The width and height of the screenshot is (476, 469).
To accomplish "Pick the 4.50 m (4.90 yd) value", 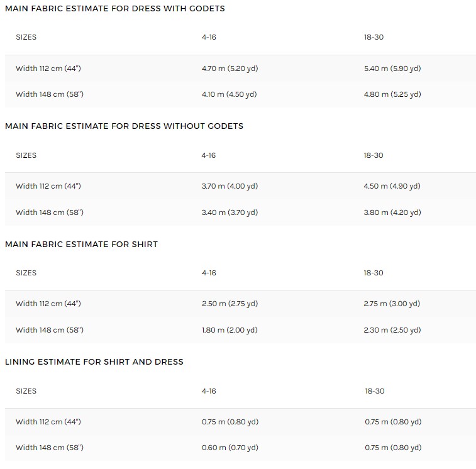I will tap(392, 186).
